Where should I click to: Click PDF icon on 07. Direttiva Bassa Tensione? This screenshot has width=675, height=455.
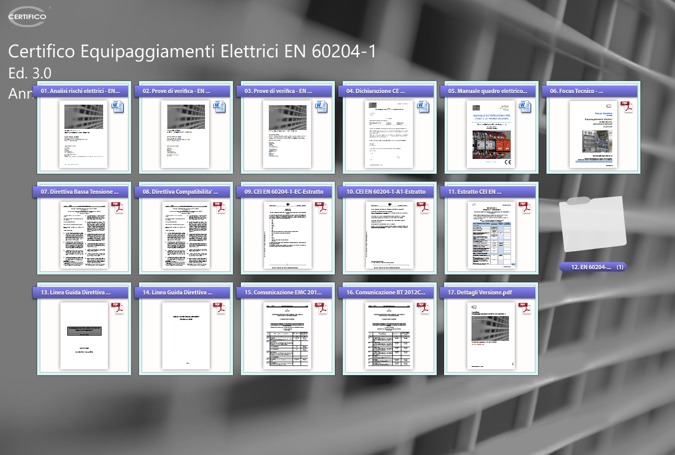pyautogui.click(x=117, y=208)
